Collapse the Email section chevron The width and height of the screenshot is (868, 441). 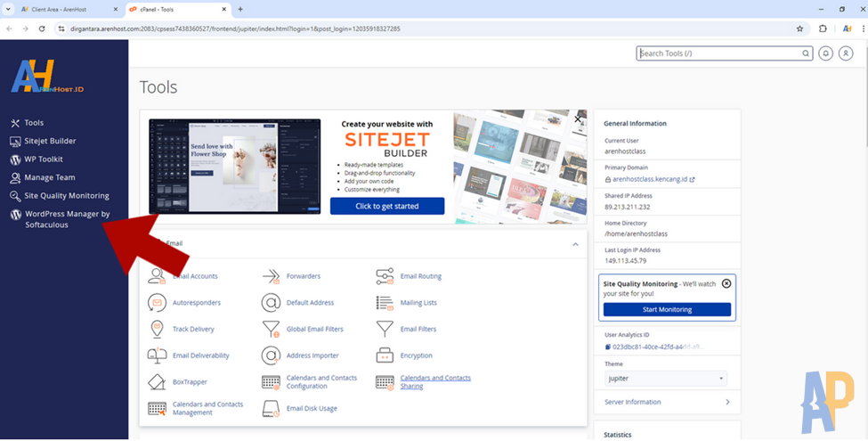click(x=575, y=244)
